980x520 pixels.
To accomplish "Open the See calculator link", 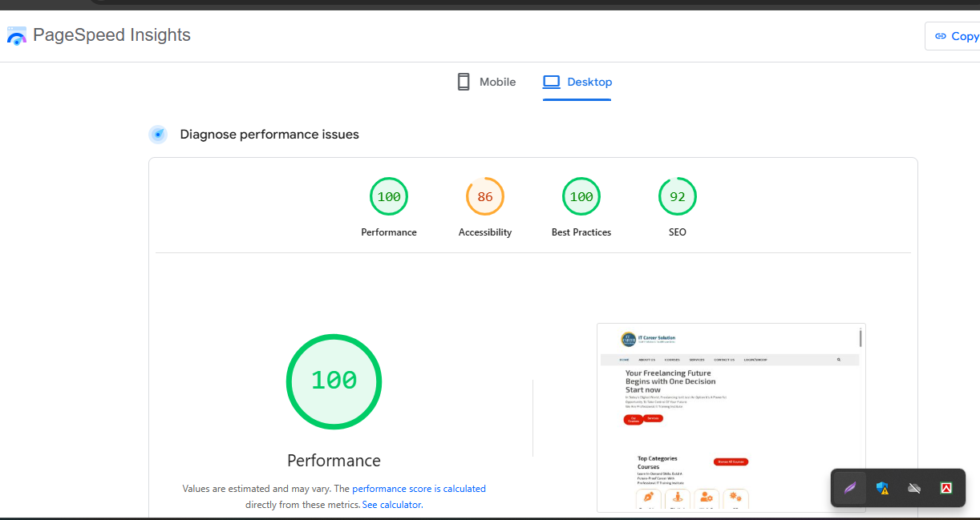I will coord(391,504).
